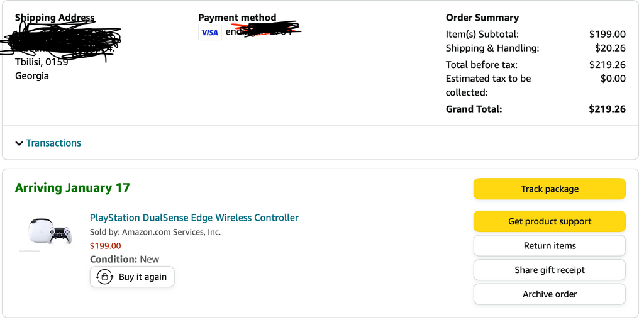Click the Sold by Amazon.com Services text
The width and height of the screenshot is (644, 327).
pos(155,232)
